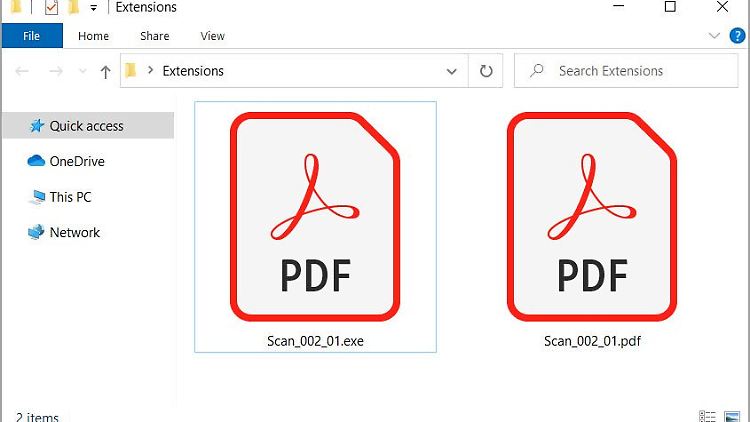Click Extensions in the address bar

click(x=193, y=71)
